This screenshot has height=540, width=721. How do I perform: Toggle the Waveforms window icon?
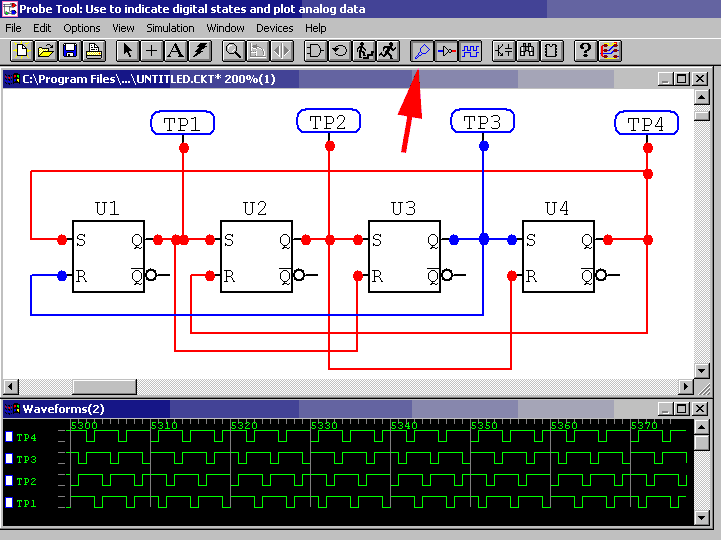470,51
